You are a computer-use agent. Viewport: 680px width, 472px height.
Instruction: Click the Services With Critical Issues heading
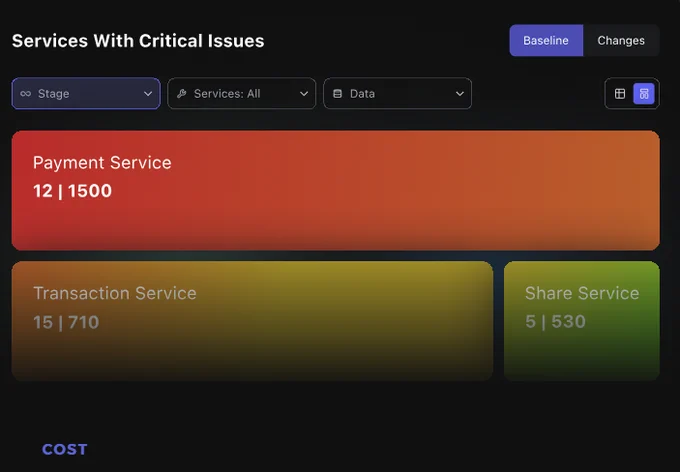coord(138,41)
